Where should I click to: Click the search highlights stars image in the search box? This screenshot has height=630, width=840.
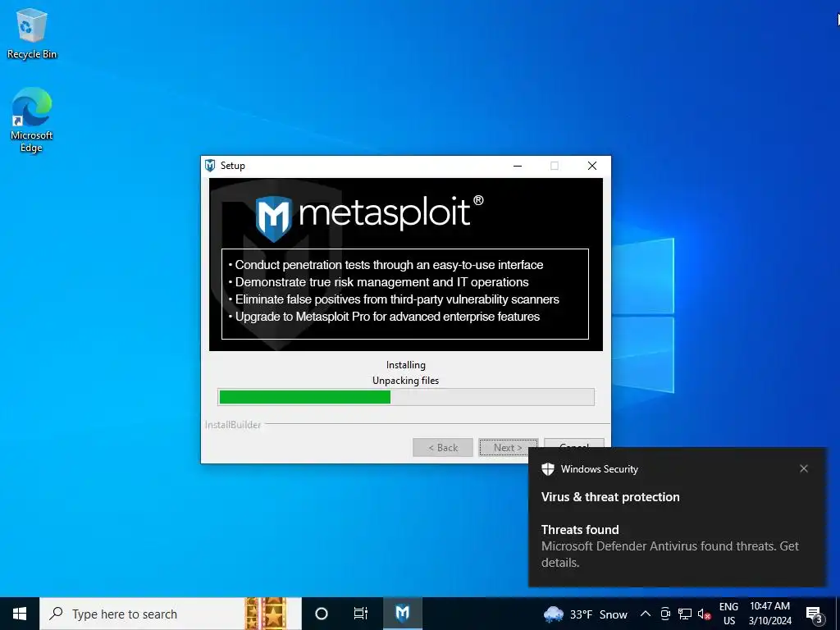[x=267, y=614]
